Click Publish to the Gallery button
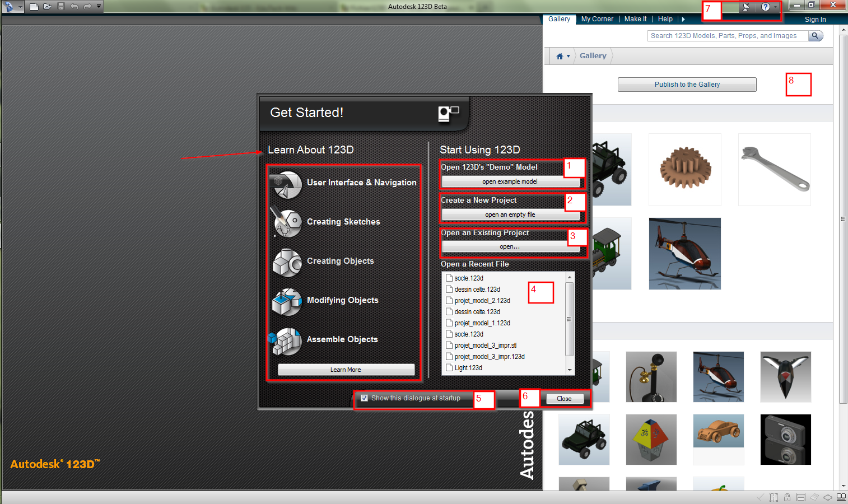This screenshot has width=848, height=504. (x=687, y=85)
